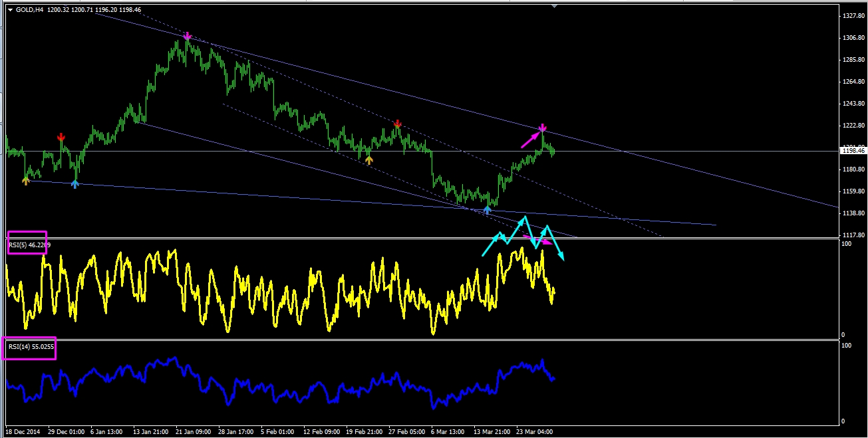Screen dimensions: 868x438
Task: Click the 1222.80 price axis label
Action: [x=852, y=126]
